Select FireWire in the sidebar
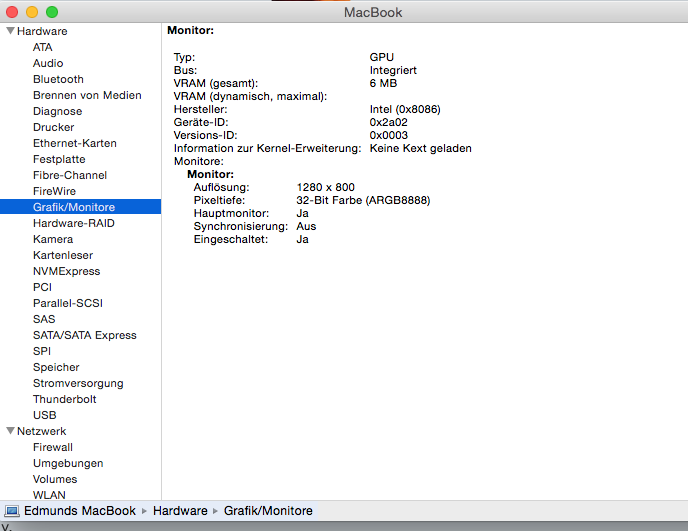 54,191
